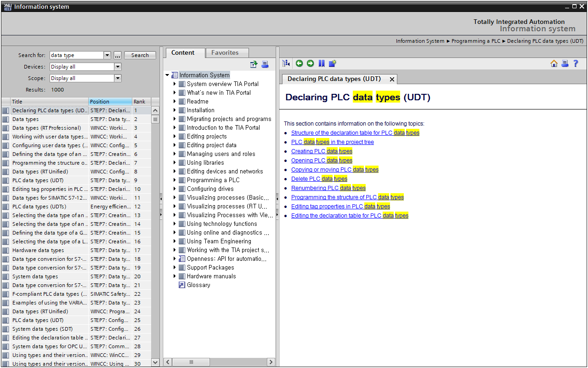Image resolution: width=588 pixels, height=368 pixels.
Task: Click the Search for text field
Action: pyautogui.click(x=77, y=55)
